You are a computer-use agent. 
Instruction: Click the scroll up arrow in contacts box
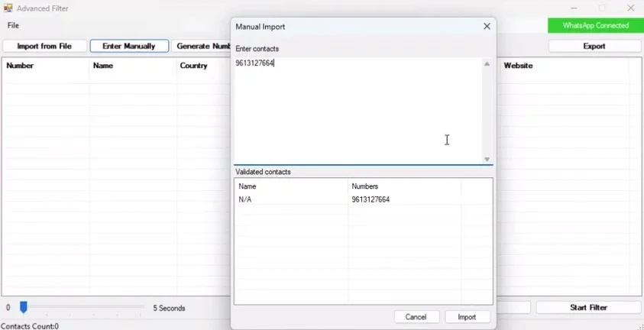[487, 64]
